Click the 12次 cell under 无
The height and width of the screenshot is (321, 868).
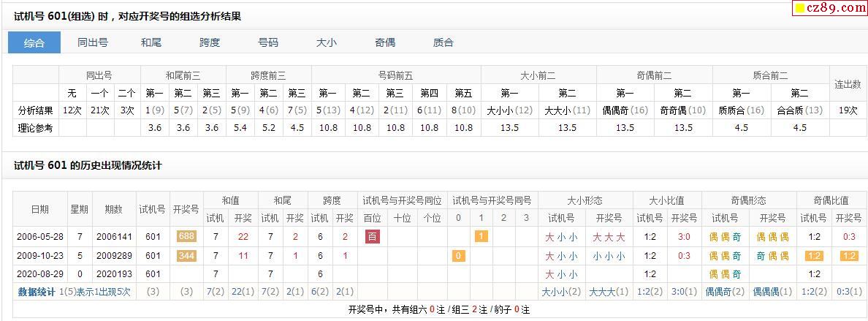(x=72, y=110)
